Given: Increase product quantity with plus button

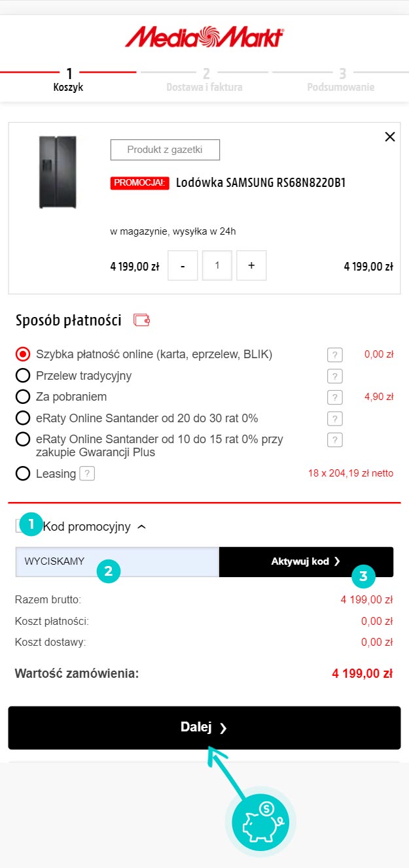Looking at the screenshot, I should pos(251,266).
